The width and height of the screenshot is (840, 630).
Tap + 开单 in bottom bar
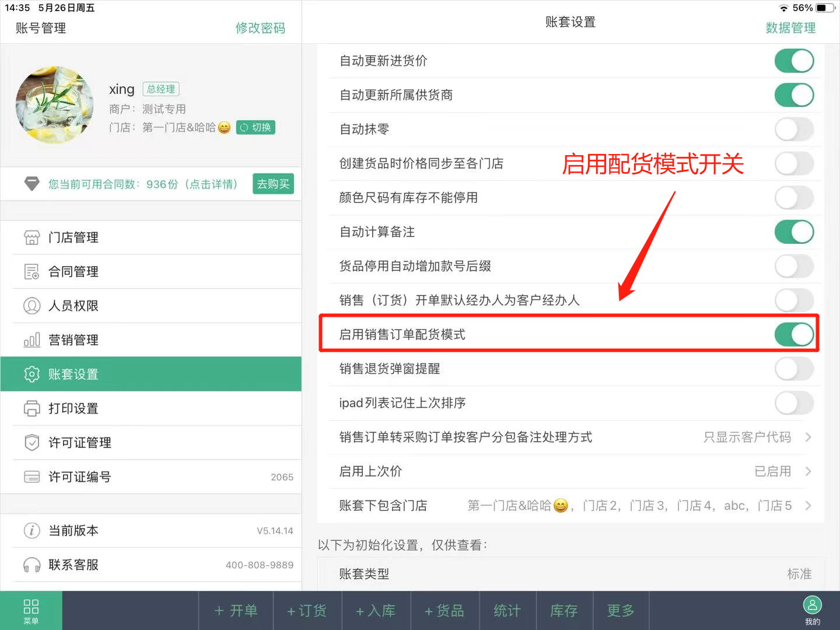[236, 611]
